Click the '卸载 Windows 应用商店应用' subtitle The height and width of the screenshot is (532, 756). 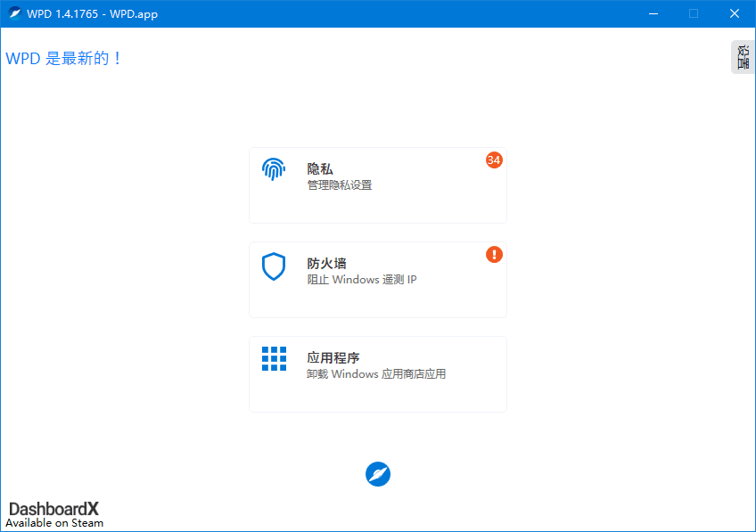point(376,374)
